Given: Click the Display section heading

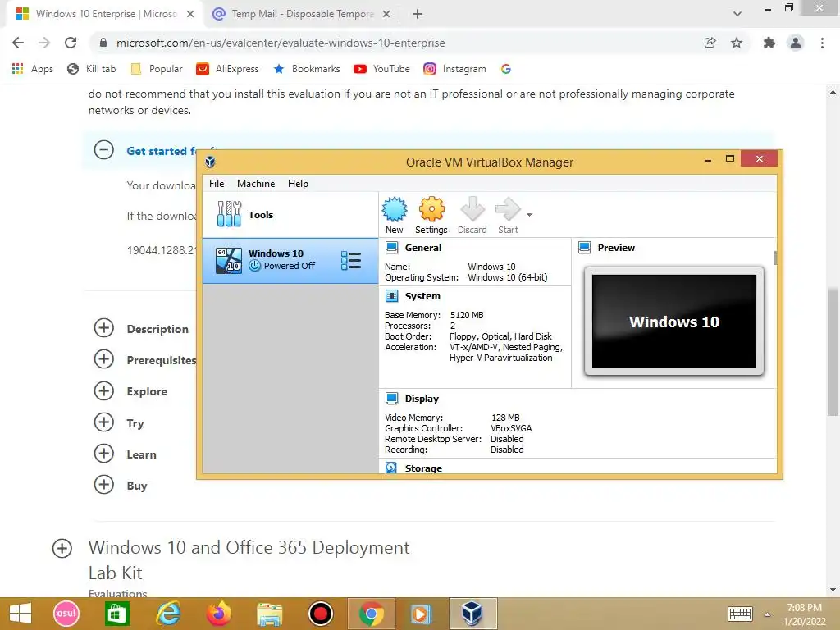Looking at the screenshot, I should 422,399.
